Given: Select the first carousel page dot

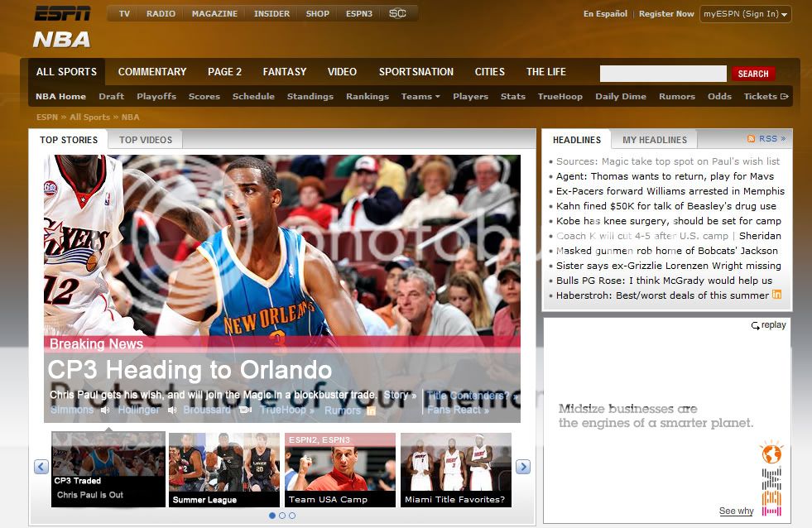Looking at the screenshot, I should point(272,516).
